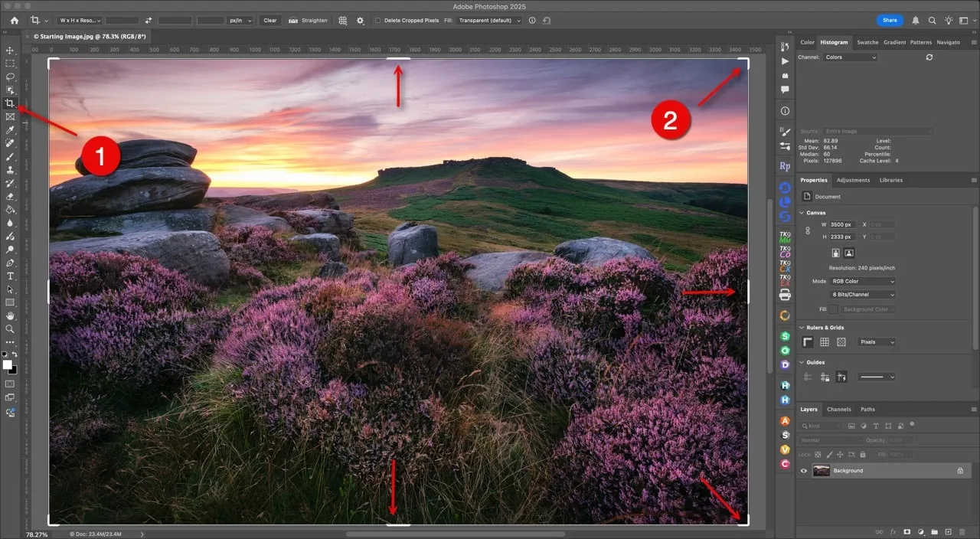Open the Fill dropdown showing Transparent (default)

coord(490,21)
